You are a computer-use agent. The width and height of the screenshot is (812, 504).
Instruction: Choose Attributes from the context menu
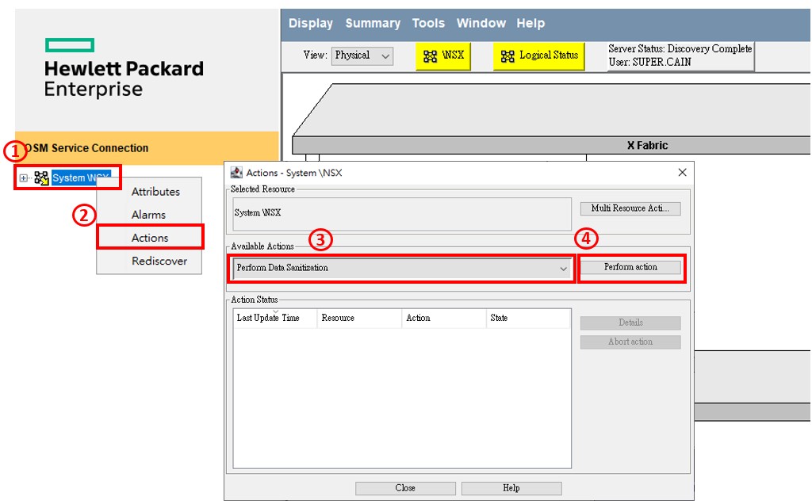(155, 192)
